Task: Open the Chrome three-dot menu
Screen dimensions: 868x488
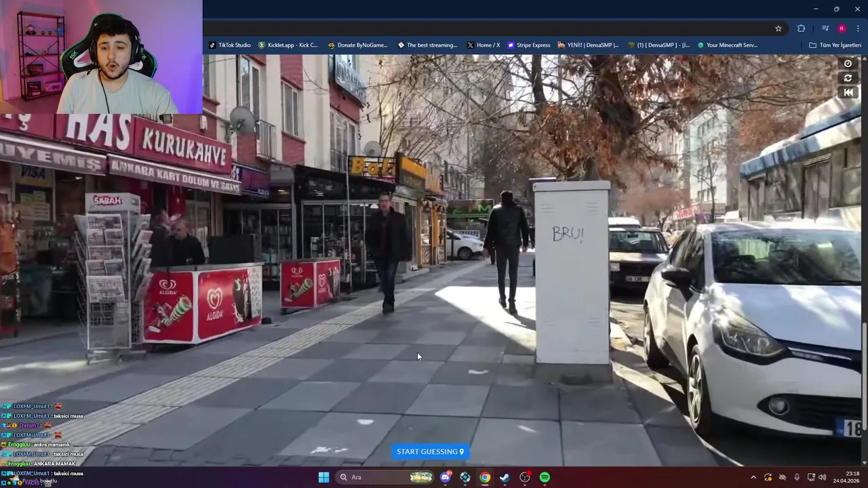Action: click(858, 28)
